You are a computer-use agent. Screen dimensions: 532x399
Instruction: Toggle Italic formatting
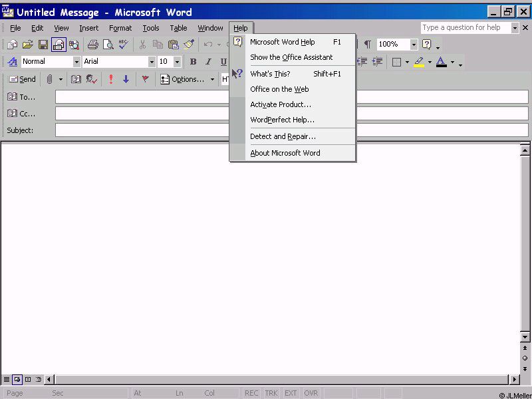[x=208, y=62]
